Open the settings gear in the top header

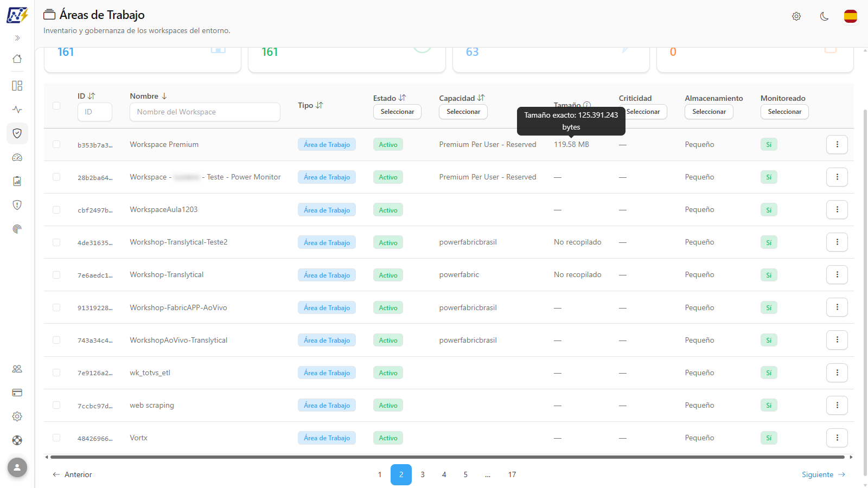[x=796, y=16]
